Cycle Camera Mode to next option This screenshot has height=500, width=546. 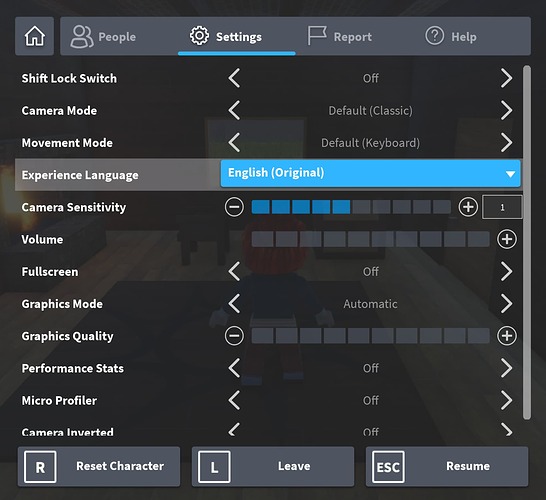pos(507,110)
